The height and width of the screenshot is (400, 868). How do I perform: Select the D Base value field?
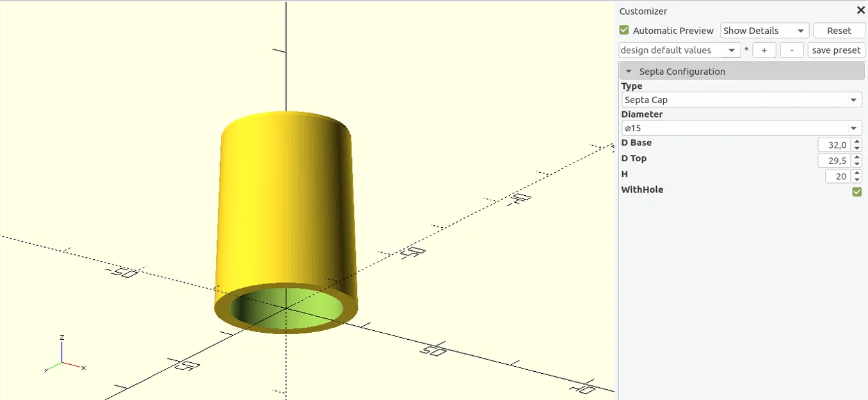[x=835, y=145]
